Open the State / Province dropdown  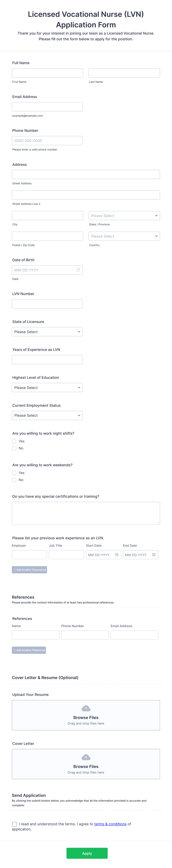(x=124, y=216)
